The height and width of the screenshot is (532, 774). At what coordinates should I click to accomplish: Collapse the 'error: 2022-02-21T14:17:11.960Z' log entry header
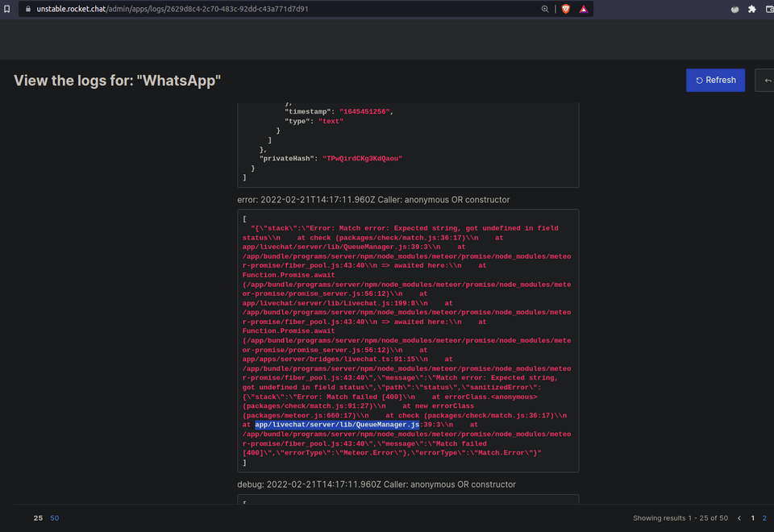[373, 200]
